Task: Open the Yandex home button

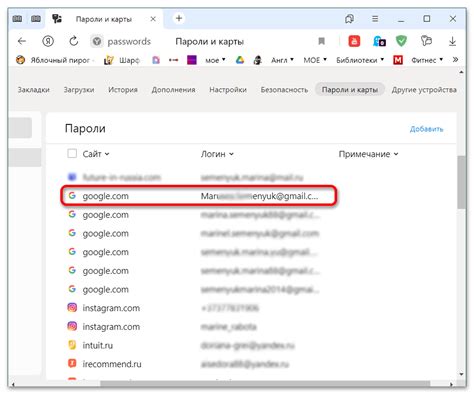Action: click(48, 41)
